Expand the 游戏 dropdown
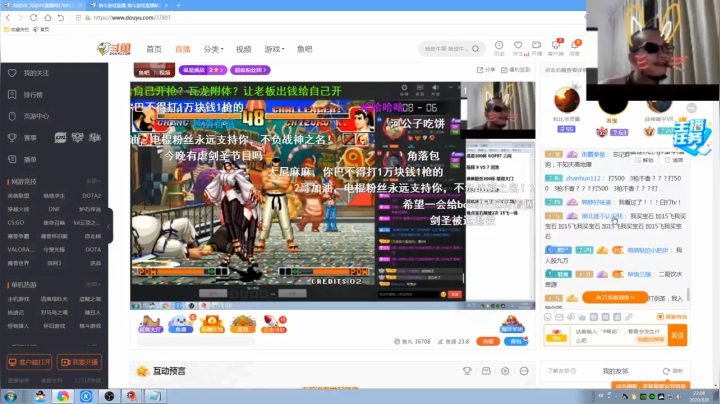Viewport: 720px width, 404px height. point(274,49)
